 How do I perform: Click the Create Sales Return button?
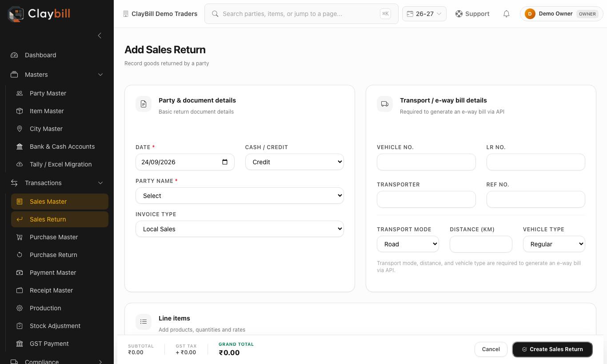point(552,349)
